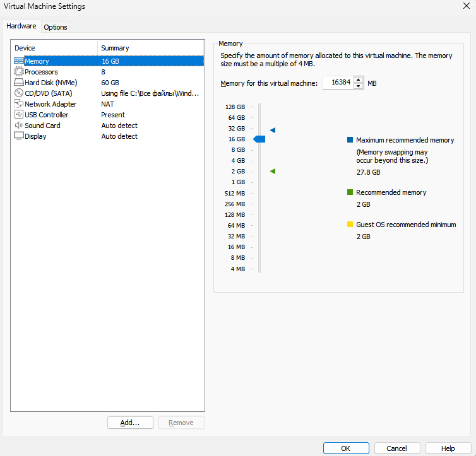Screen dimensions: 476x456
Task: Click the memory slider thumb at 16 GB
Action: coord(259,139)
